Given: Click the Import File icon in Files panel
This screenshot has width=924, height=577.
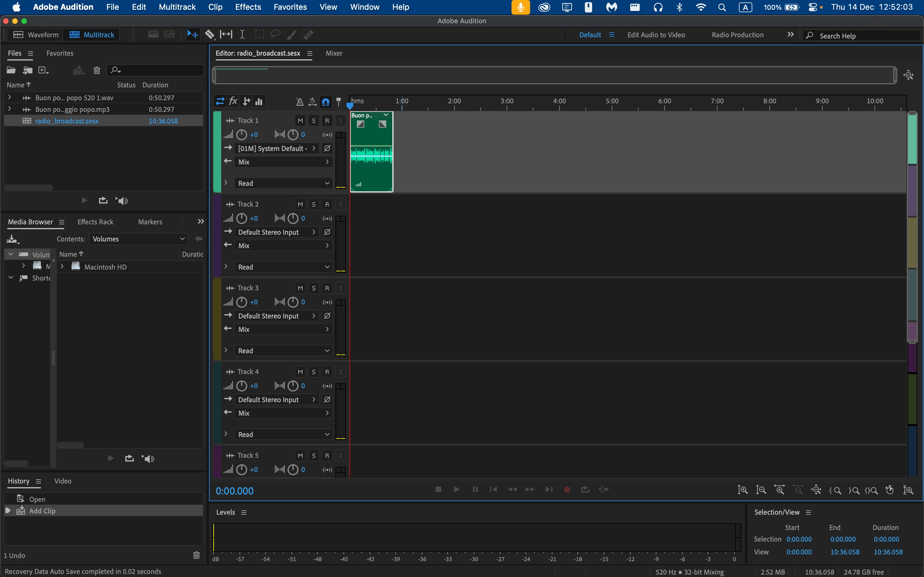Looking at the screenshot, I should click(x=27, y=70).
